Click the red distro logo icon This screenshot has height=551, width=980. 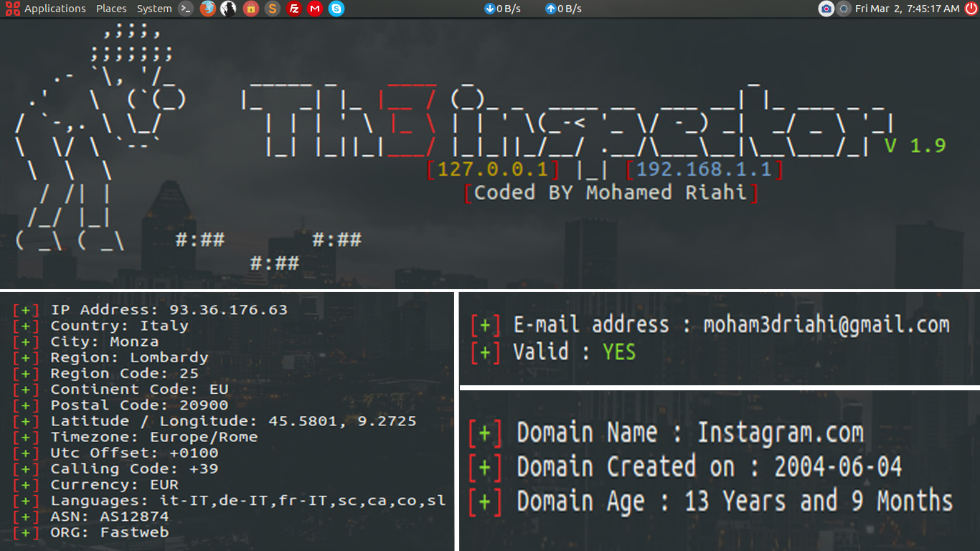click(x=12, y=9)
